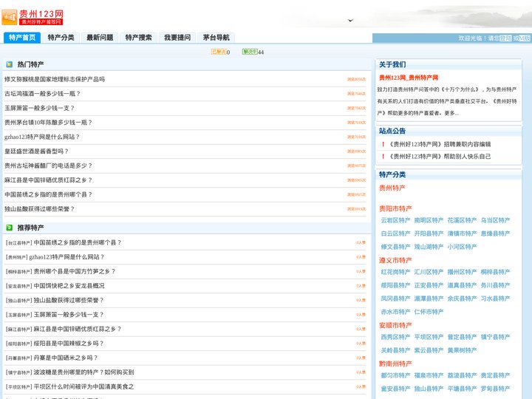Open notice 招聘兼职内容编辑
The height and width of the screenshot is (399, 532).
click(x=440, y=144)
